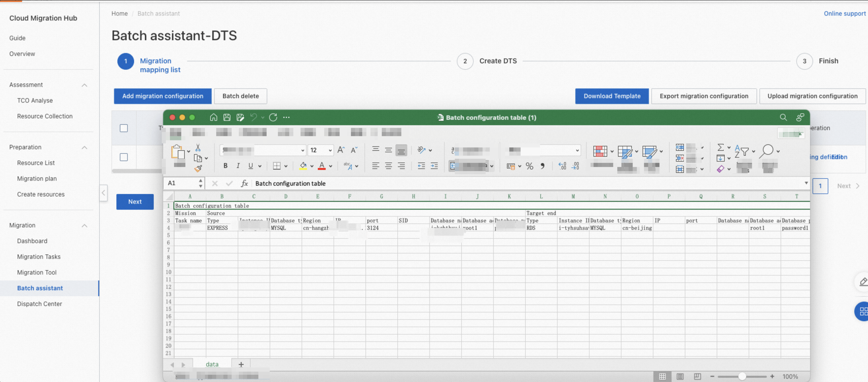Collapse the Assessment section
This screenshot has width=868, height=382.
click(85, 85)
